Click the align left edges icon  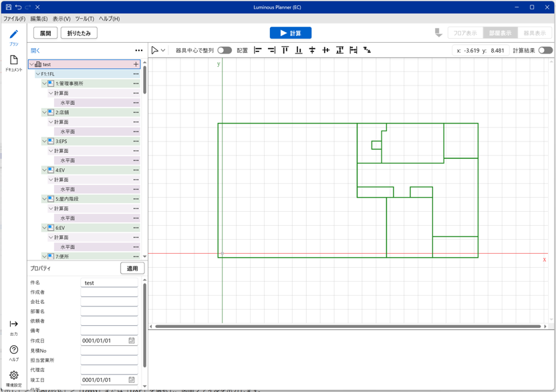[x=258, y=50]
